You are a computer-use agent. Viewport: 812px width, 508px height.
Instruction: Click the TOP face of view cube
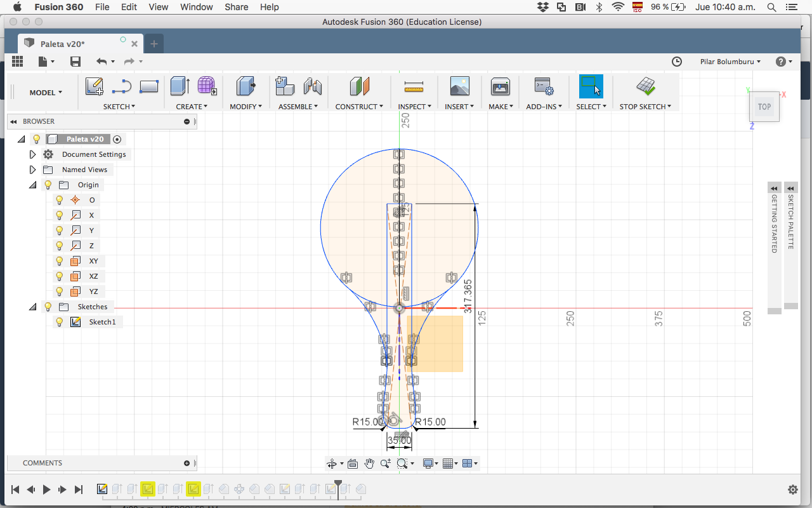[x=764, y=107]
